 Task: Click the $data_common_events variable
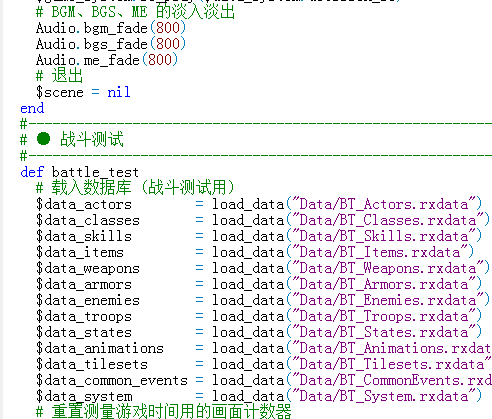112,380
